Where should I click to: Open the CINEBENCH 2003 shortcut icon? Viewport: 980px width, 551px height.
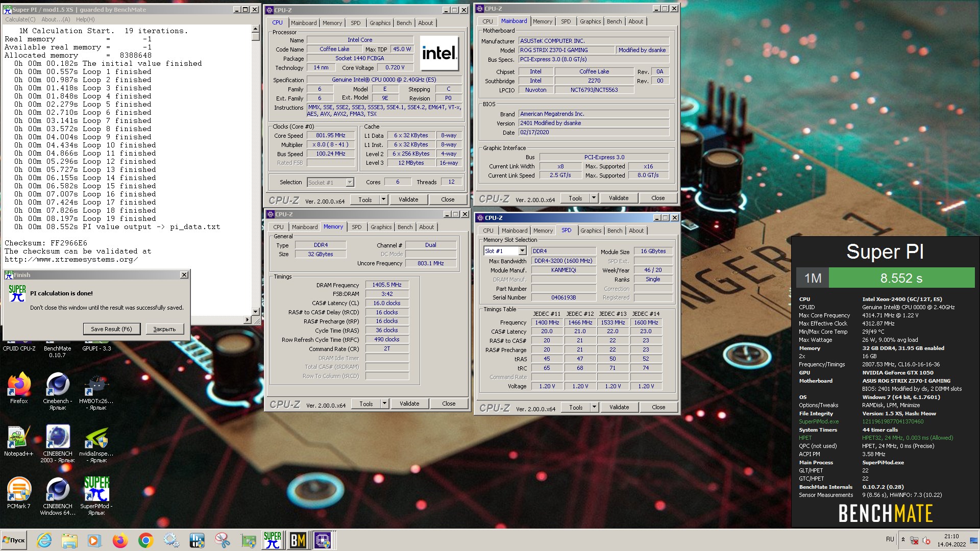click(x=58, y=444)
